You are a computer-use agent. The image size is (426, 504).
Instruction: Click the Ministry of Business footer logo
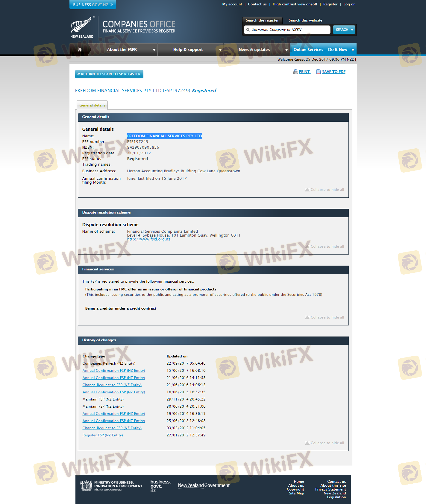(x=111, y=485)
